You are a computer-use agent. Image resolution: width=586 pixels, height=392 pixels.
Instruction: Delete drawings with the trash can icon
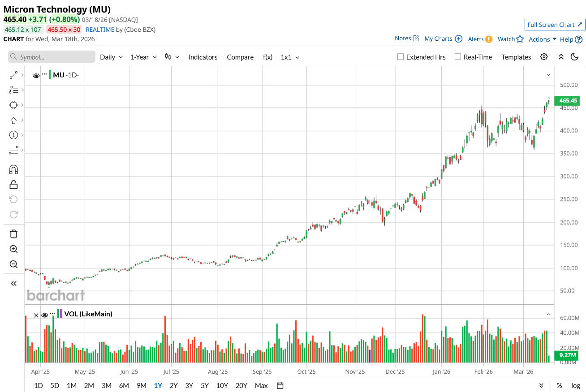tap(13, 234)
